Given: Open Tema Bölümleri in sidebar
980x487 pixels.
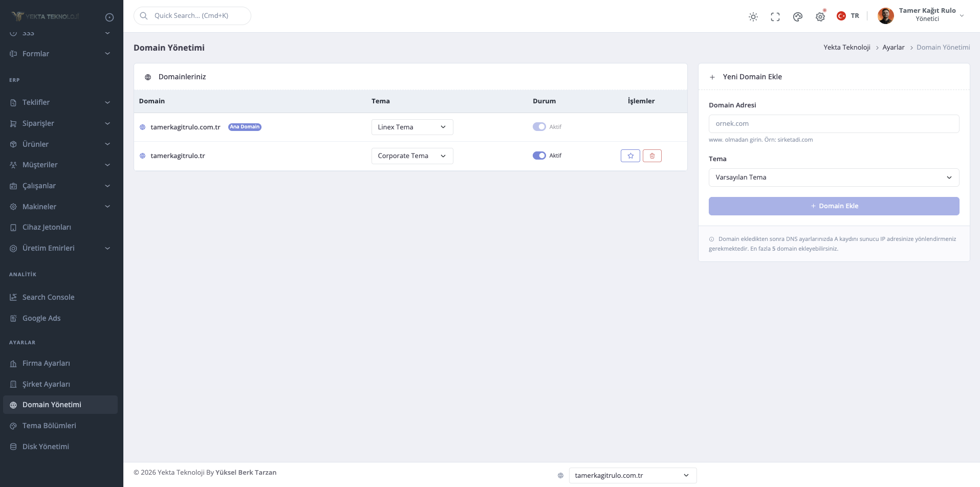Looking at the screenshot, I should coord(49,426).
